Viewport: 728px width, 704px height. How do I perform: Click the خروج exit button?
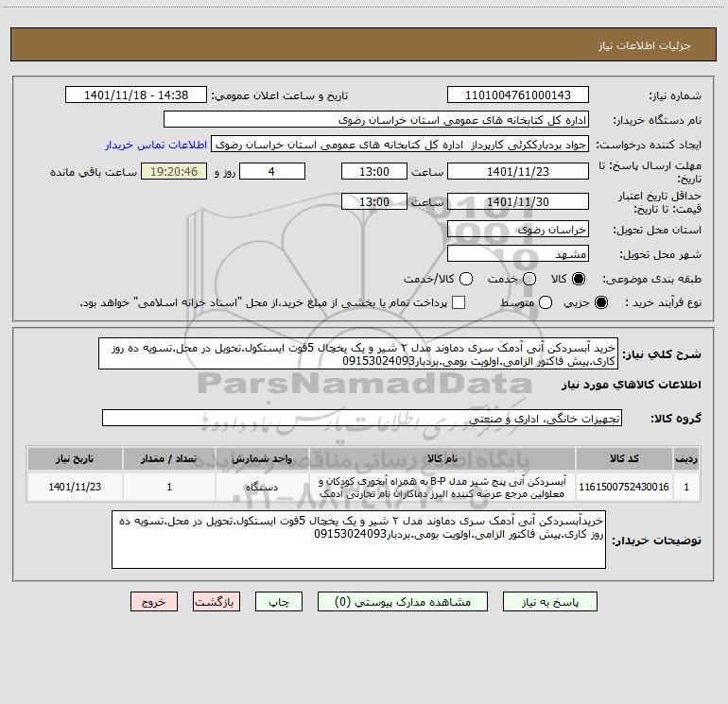[x=154, y=602]
